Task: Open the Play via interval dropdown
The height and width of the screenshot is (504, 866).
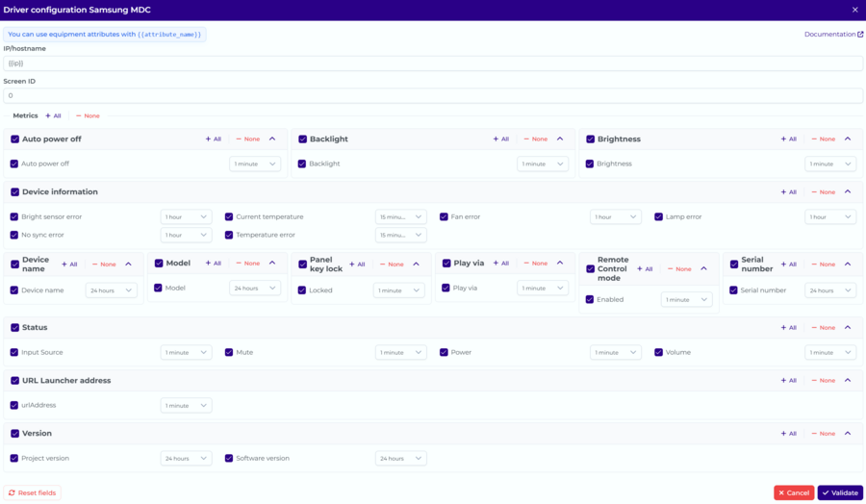Action: pos(543,289)
